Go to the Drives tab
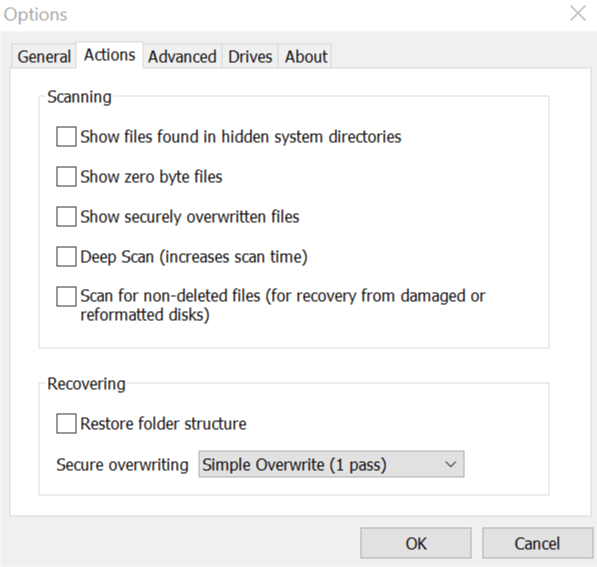Viewport: 597px width, 567px height. (250, 56)
